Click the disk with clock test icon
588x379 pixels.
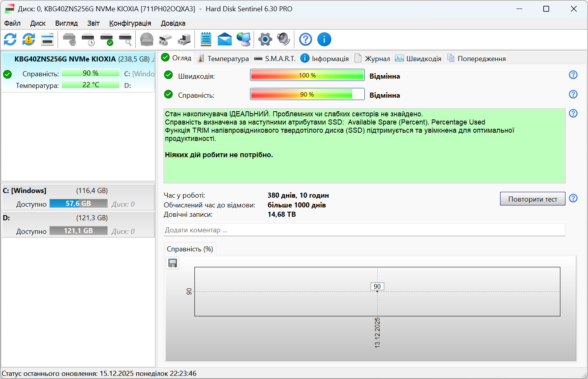click(88, 39)
